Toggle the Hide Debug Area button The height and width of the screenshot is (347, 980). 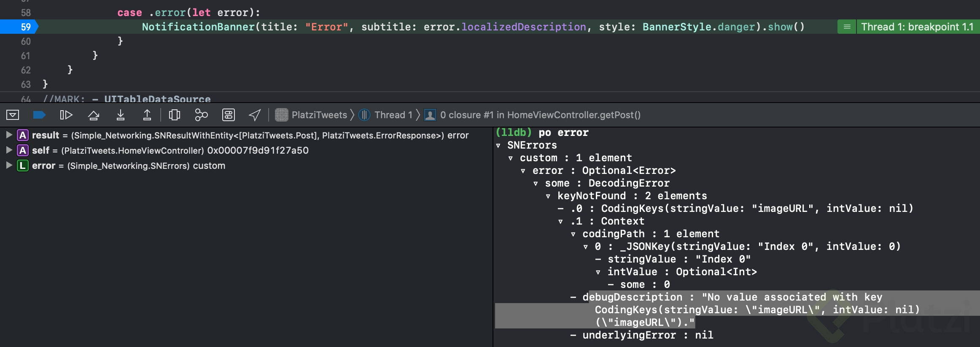(x=13, y=115)
